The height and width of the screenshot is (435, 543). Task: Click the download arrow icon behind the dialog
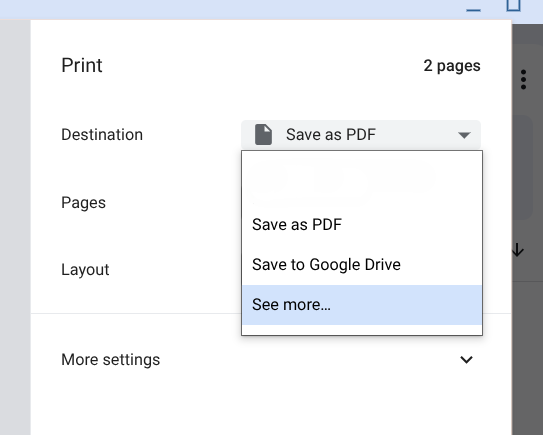(518, 250)
